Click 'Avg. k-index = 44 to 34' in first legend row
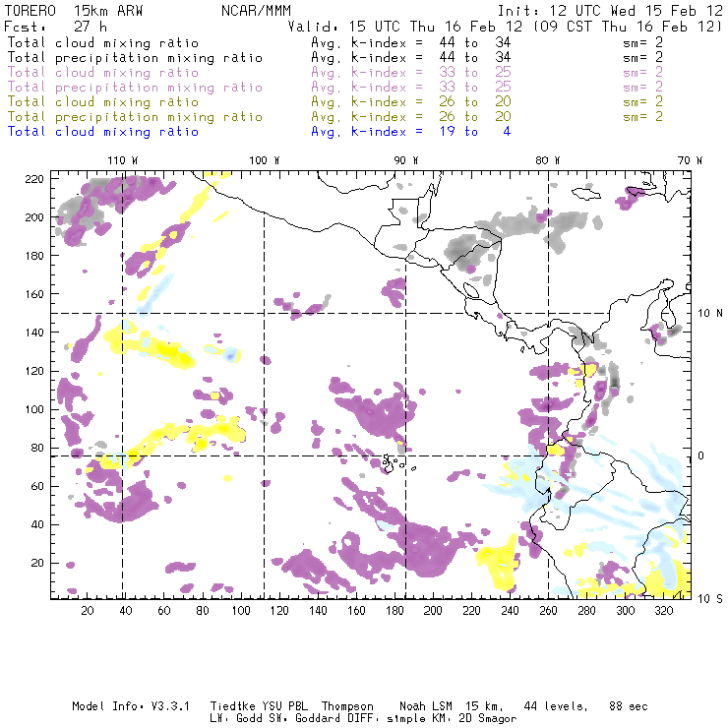728x728 pixels. (411, 42)
